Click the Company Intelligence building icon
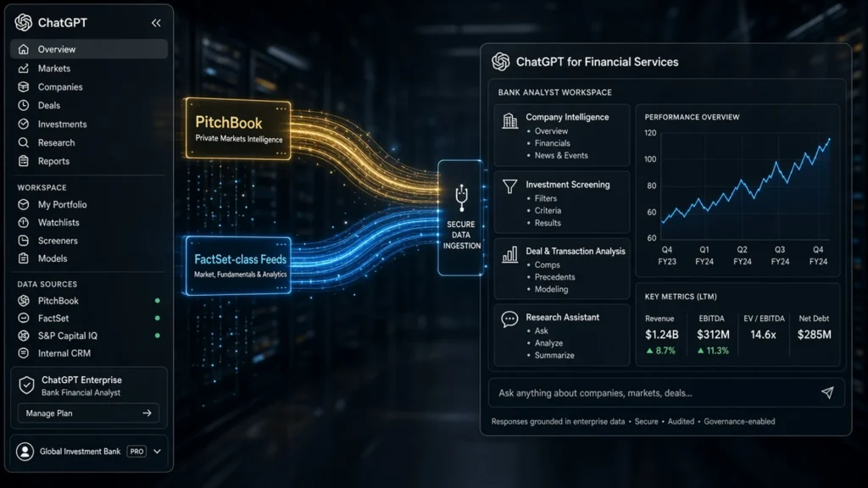Image resolution: width=868 pixels, height=488 pixels. [x=509, y=120]
